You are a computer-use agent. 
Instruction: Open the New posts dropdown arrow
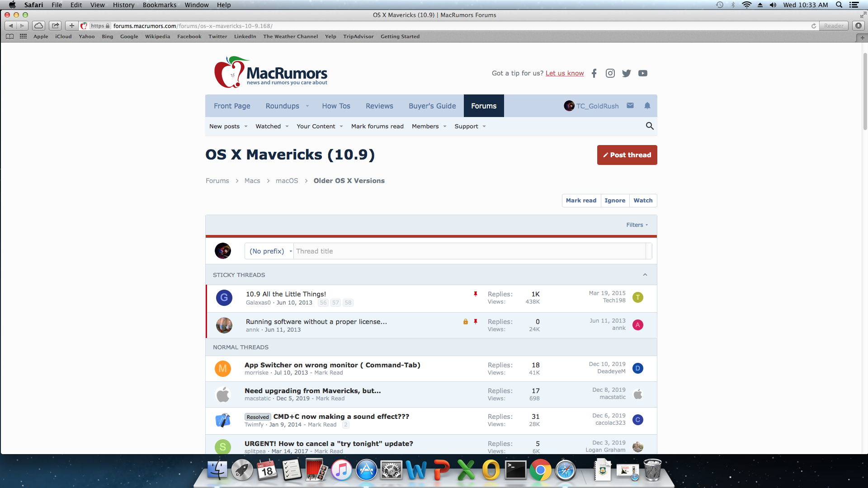tap(246, 127)
